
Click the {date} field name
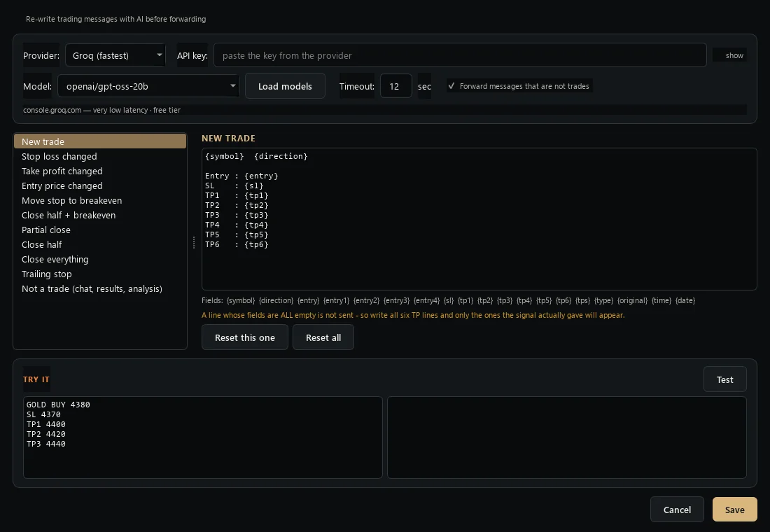pos(685,300)
